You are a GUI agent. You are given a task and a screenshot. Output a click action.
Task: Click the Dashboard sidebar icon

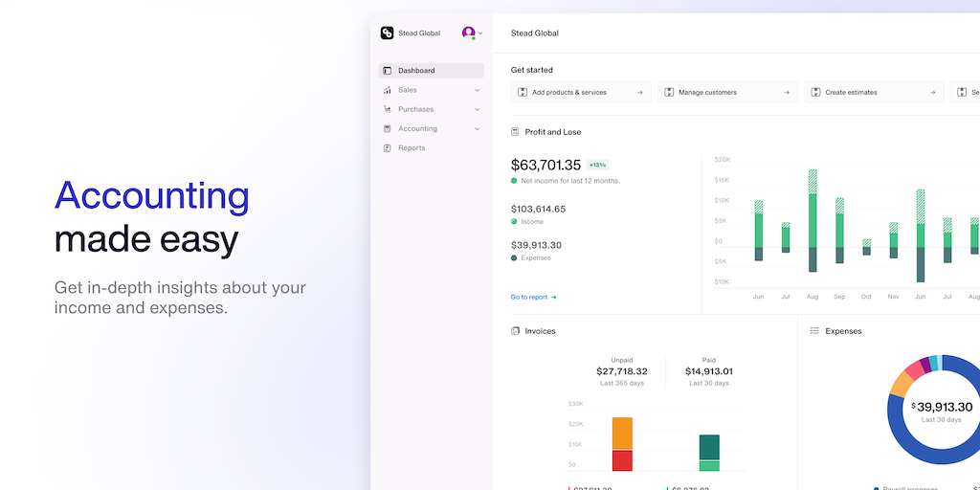(387, 71)
